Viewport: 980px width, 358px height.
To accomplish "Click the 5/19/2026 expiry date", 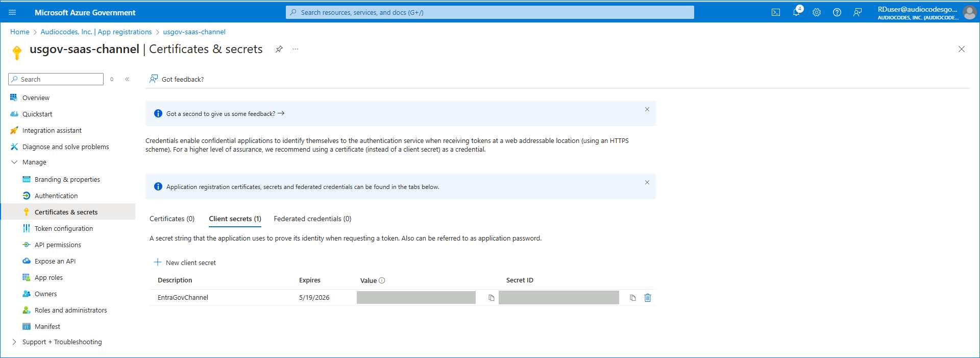I will click(x=314, y=297).
